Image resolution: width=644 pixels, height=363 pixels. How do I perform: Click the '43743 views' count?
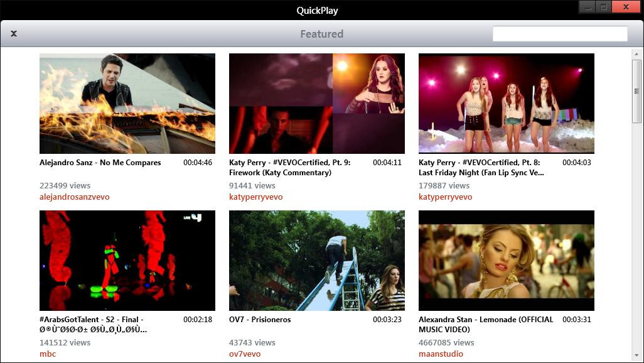coord(252,343)
